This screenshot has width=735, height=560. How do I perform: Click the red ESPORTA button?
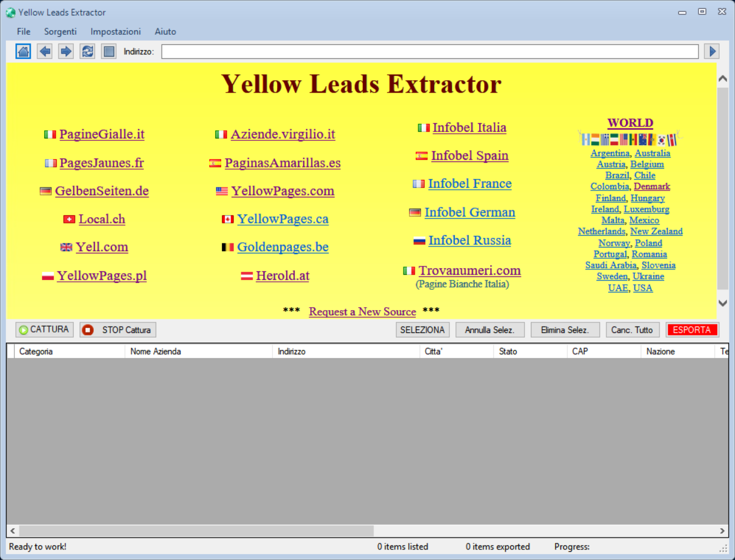pos(693,330)
